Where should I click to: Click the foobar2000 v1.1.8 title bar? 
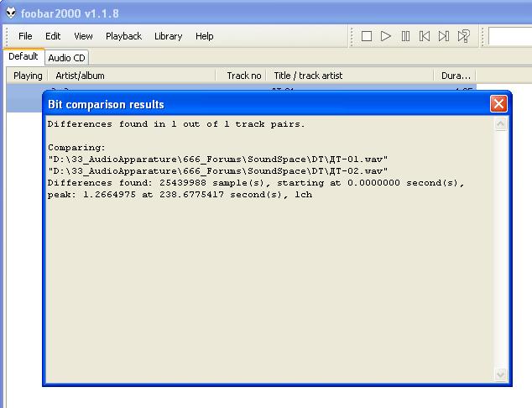266,13
